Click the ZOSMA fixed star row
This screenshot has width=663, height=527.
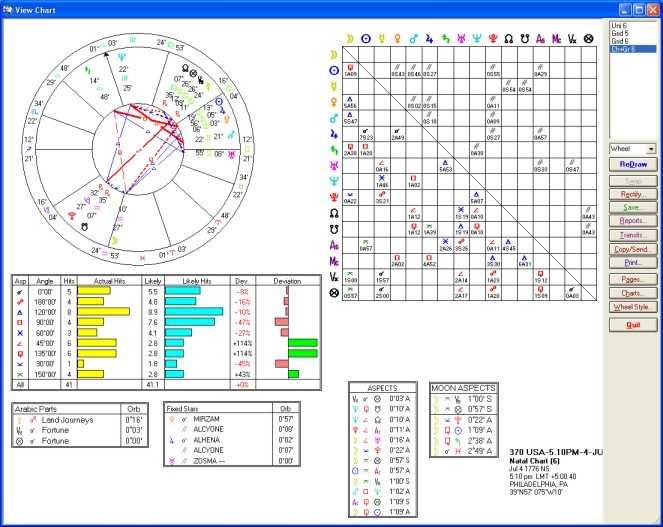[x=232, y=461]
